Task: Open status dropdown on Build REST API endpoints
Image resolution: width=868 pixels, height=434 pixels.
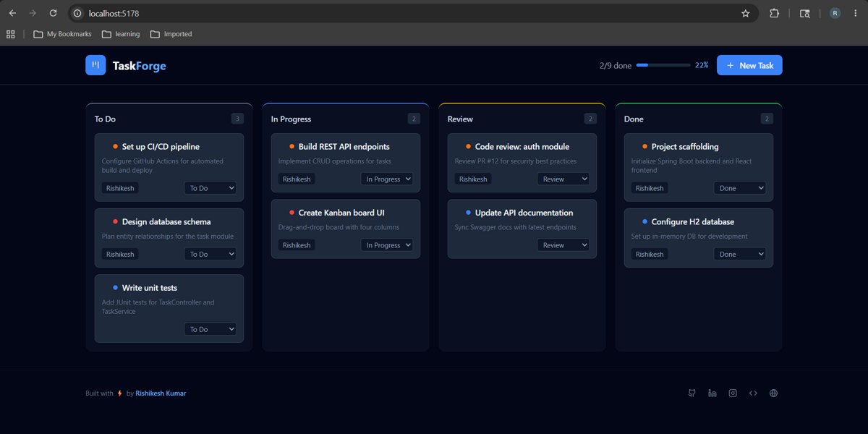Action: pyautogui.click(x=387, y=179)
